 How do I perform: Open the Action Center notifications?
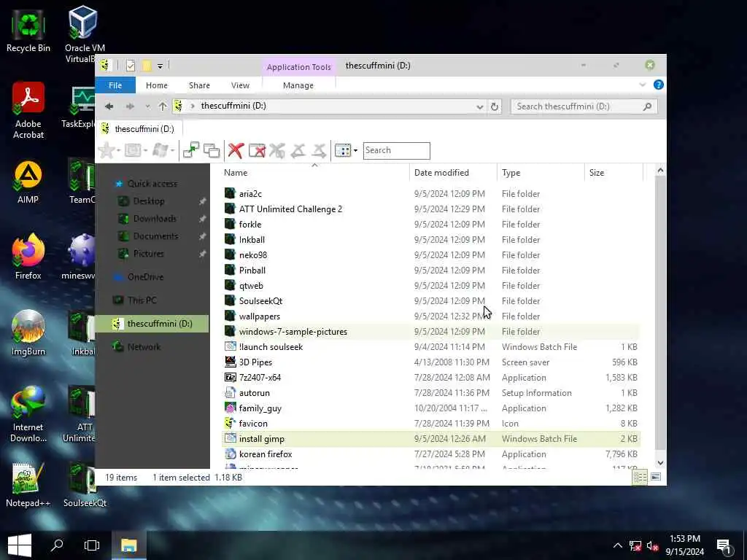[x=724, y=546]
